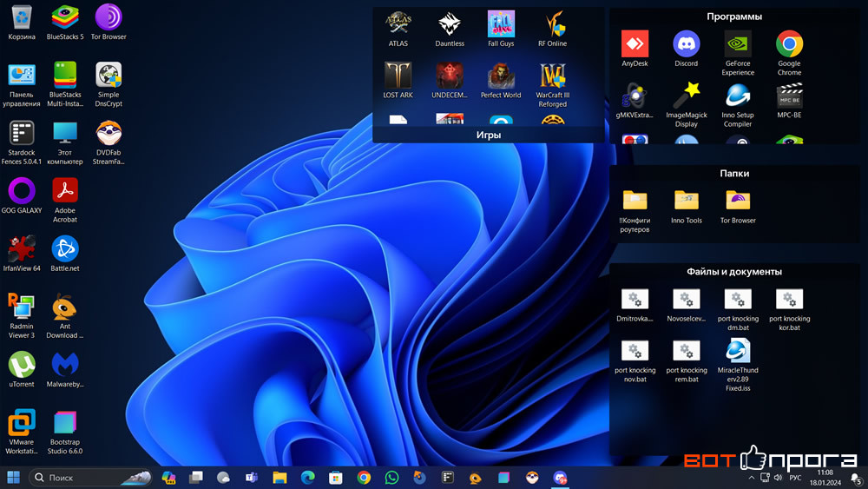Viewport: 868px width, 489px height.
Task: Select Novoselcev... file
Action: (686, 305)
